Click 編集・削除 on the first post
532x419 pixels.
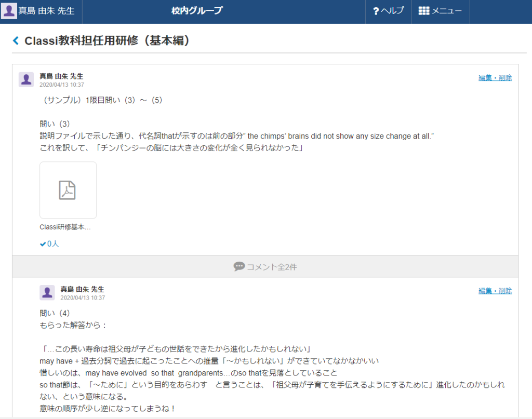(x=495, y=78)
